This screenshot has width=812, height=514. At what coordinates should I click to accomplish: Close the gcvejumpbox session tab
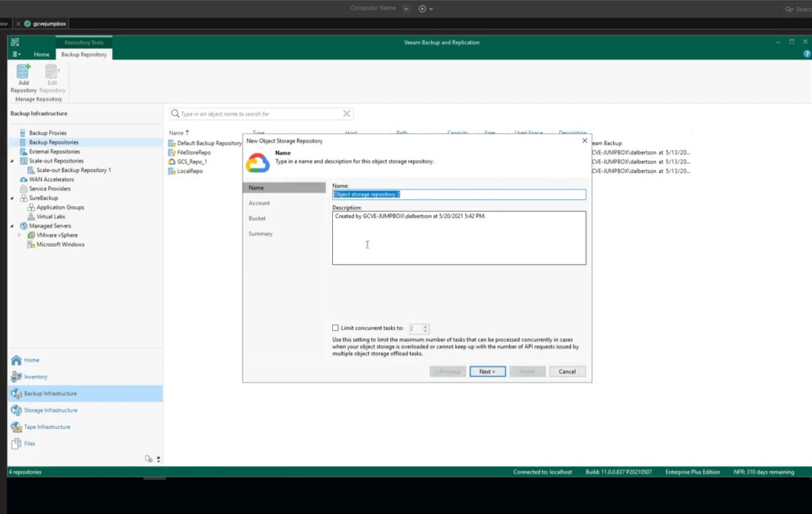[x=18, y=24]
